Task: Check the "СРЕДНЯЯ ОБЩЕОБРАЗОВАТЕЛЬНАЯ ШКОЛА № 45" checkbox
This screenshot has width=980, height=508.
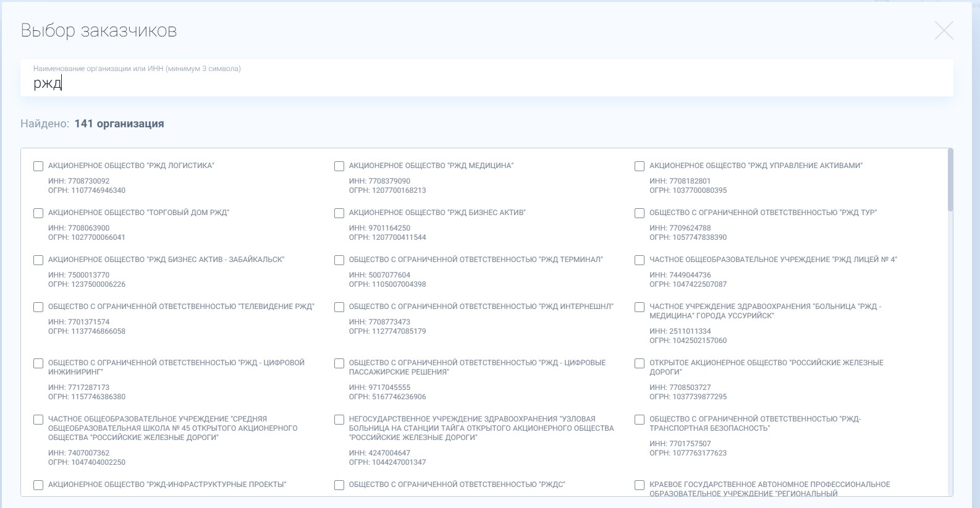Action: pyautogui.click(x=38, y=420)
